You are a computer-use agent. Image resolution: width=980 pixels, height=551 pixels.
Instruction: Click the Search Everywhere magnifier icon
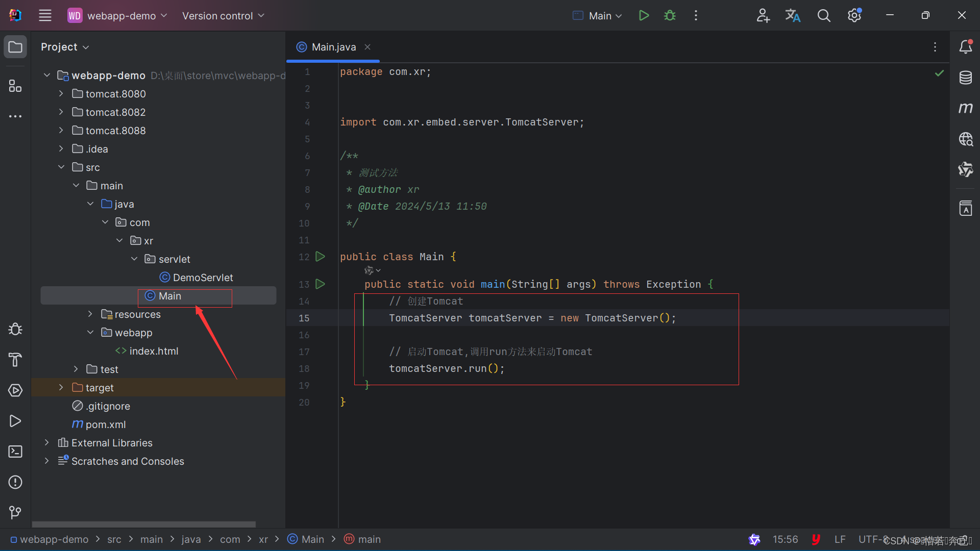[x=823, y=15]
